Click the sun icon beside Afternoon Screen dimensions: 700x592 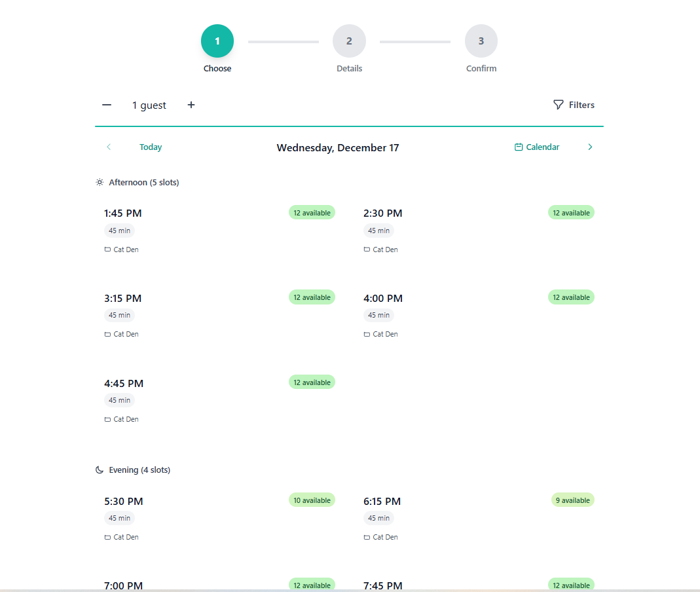[x=100, y=182]
